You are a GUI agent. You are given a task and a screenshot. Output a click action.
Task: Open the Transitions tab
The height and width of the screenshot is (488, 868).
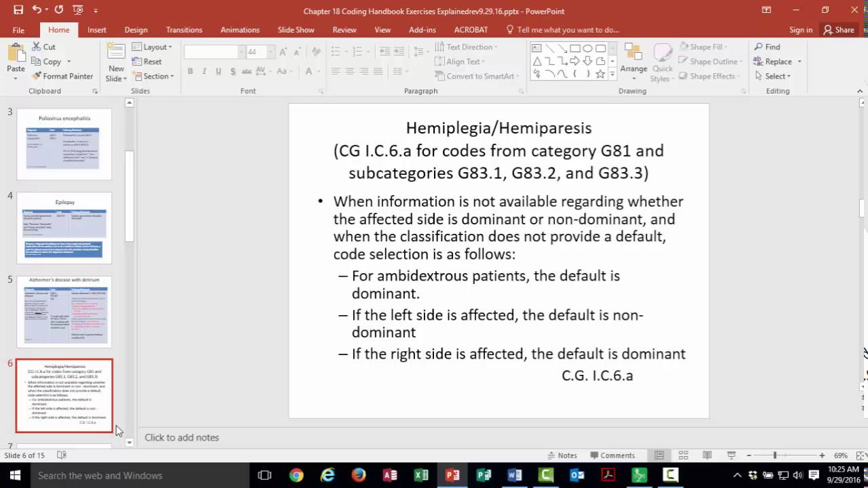pyautogui.click(x=184, y=30)
